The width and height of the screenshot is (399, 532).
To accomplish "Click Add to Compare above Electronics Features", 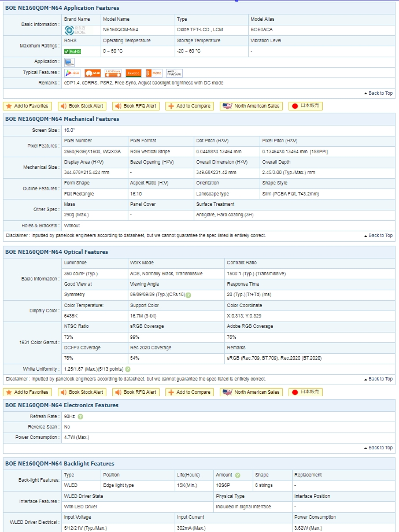I will click(190, 392).
